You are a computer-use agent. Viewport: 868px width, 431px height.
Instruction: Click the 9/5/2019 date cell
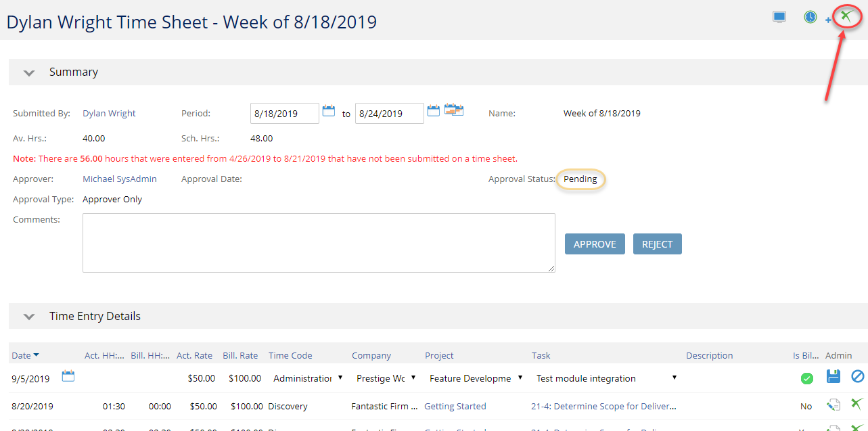(x=30, y=379)
